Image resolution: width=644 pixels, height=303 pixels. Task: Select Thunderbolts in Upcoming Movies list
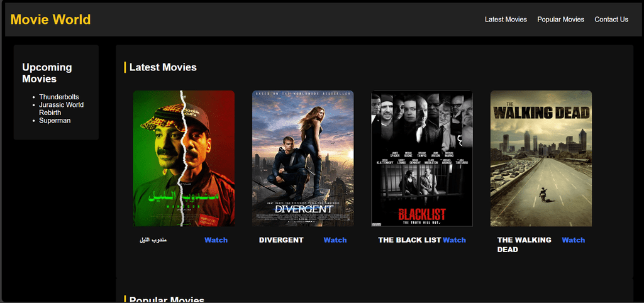[58, 97]
